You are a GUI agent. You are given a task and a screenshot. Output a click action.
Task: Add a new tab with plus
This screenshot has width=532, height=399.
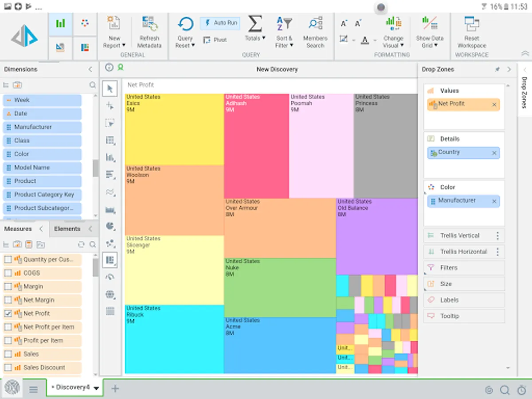(x=115, y=389)
